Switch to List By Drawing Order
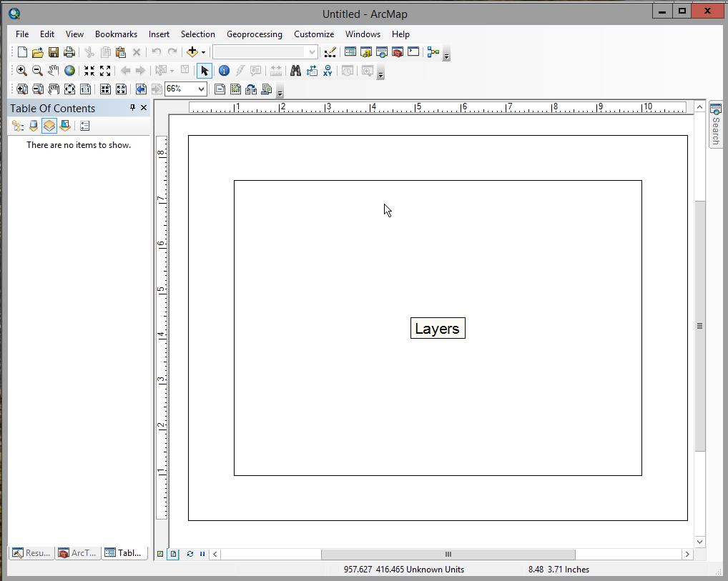 click(x=18, y=126)
